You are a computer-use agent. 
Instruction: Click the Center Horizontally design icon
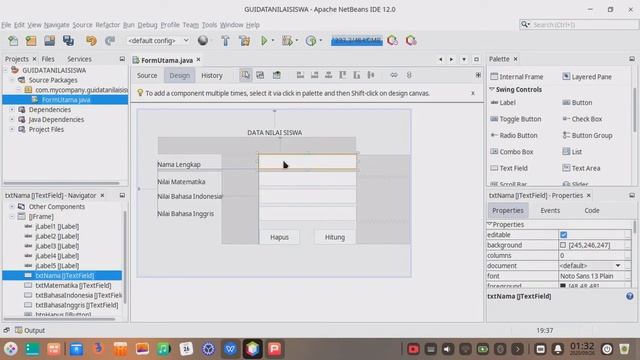click(x=329, y=75)
